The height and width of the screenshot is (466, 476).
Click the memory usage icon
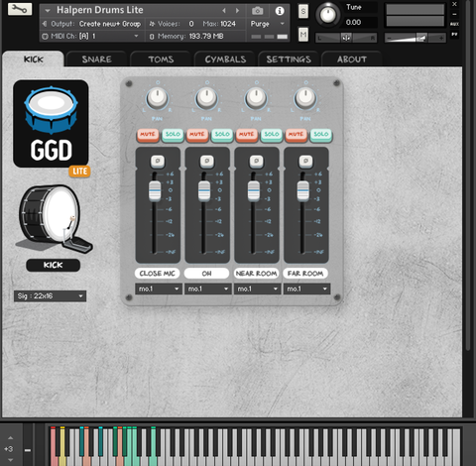tap(152, 37)
